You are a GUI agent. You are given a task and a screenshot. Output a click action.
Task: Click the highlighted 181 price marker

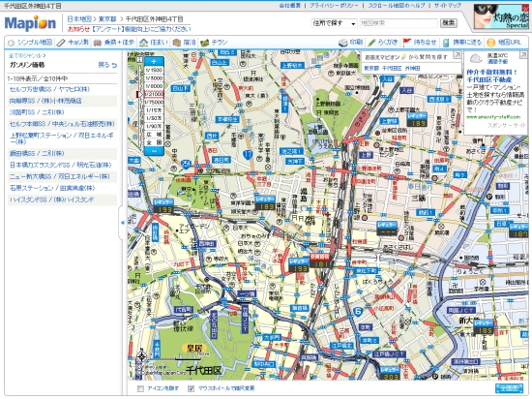pos(319,261)
